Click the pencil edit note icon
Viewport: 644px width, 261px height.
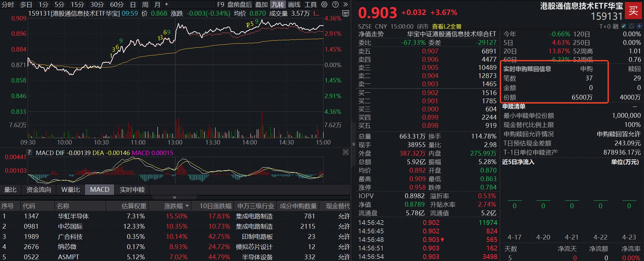(624, 26)
